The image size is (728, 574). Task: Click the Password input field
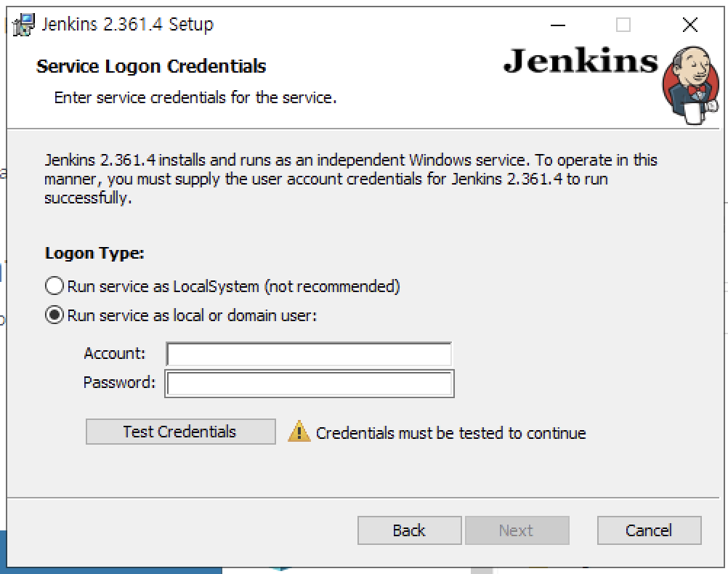point(310,384)
